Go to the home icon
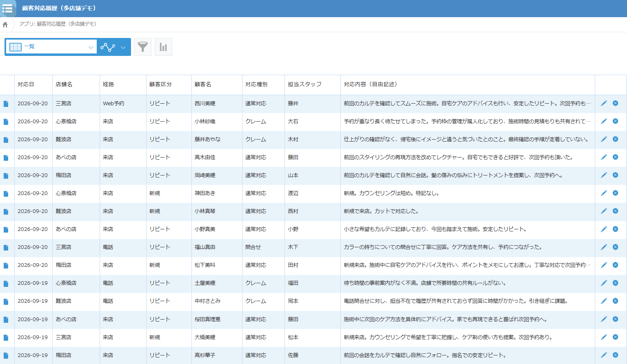The width and height of the screenshot is (627, 364). tap(5, 24)
